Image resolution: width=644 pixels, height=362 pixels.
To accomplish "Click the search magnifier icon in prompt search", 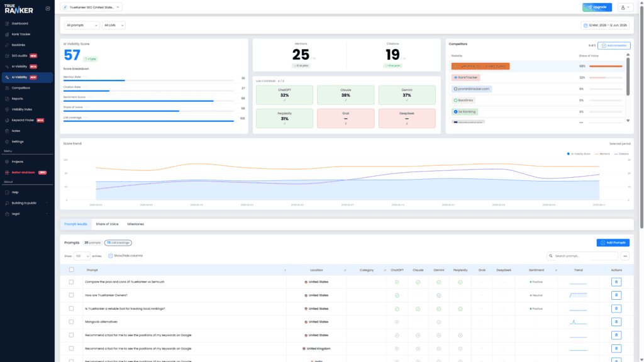I will pos(551,256).
